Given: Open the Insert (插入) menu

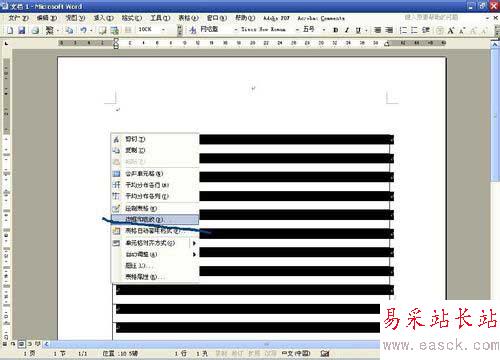Looking at the screenshot, I should (103, 18).
